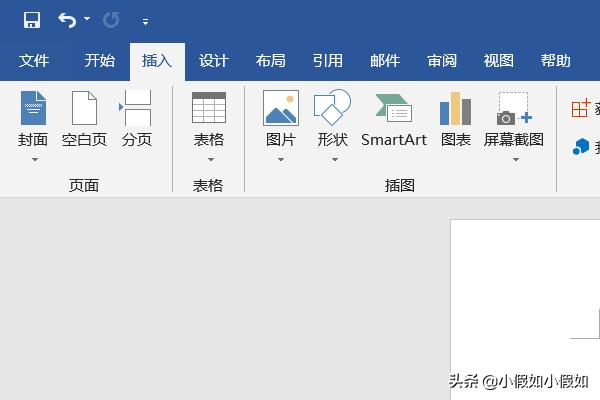Click the red get add-ins store icon
Image resolution: width=600 pixels, height=400 pixels.
(x=581, y=108)
